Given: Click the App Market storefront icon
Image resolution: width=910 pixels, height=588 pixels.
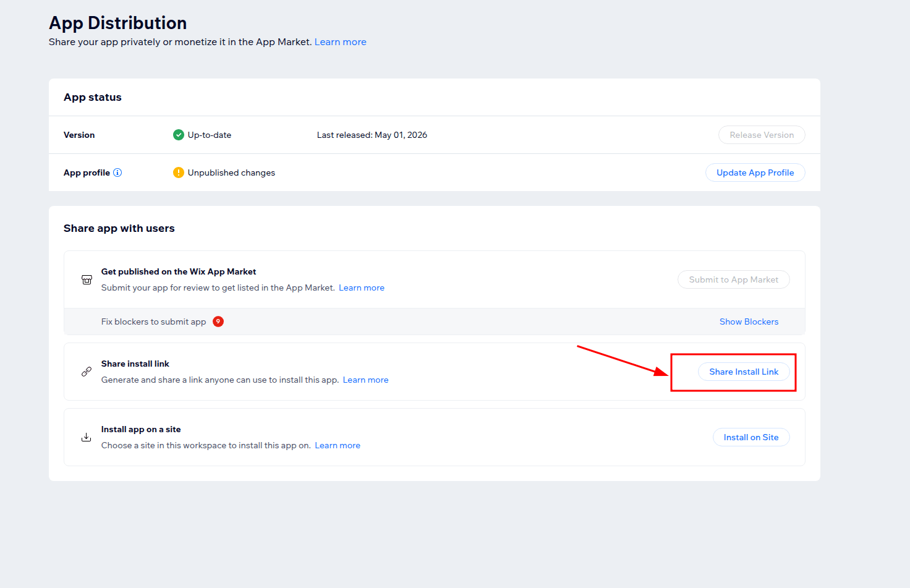Looking at the screenshot, I should 87,279.
